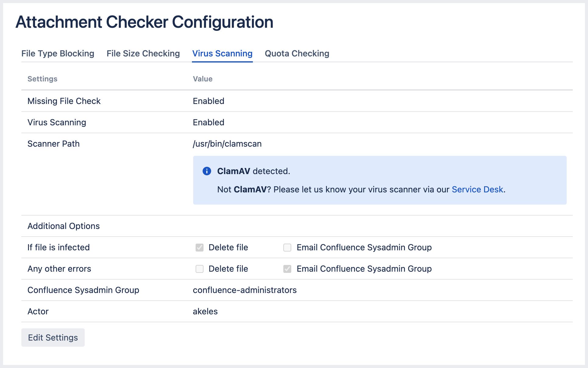Select the Virus Scanning tab

click(x=222, y=53)
